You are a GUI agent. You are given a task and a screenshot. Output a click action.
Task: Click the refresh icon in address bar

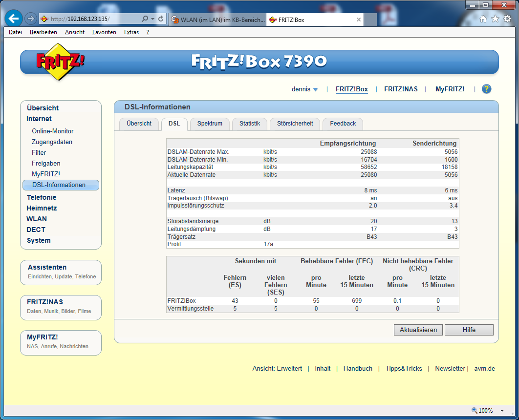tap(161, 19)
